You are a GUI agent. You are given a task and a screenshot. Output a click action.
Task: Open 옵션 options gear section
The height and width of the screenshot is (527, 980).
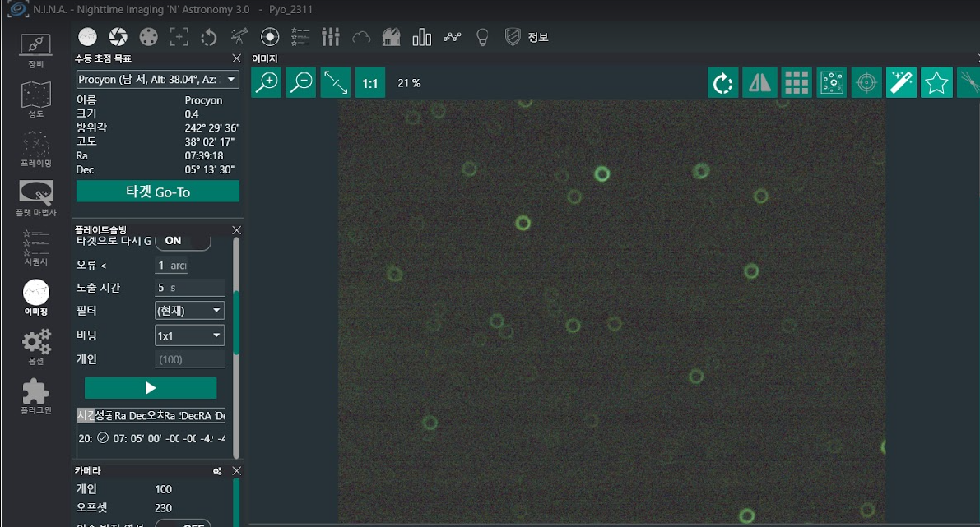click(36, 347)
